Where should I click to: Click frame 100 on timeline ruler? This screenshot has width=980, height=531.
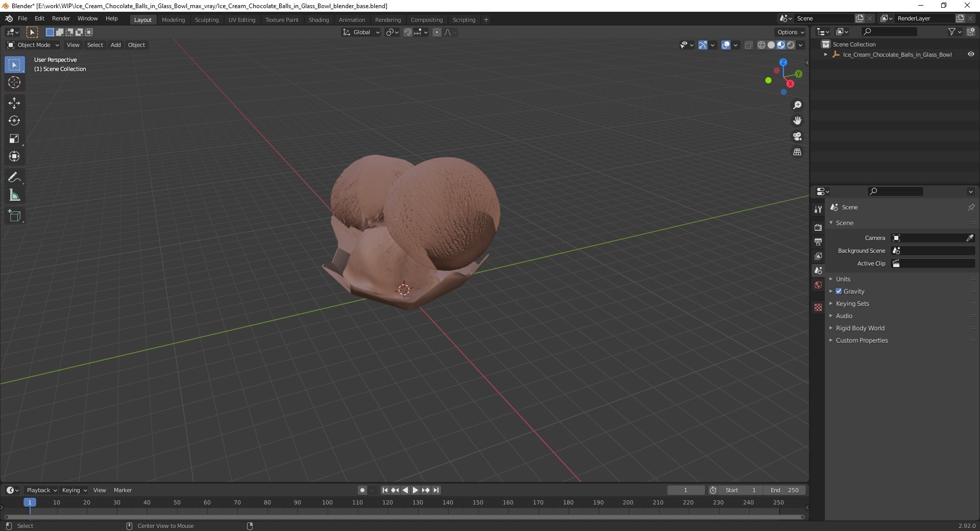point(327,502)
